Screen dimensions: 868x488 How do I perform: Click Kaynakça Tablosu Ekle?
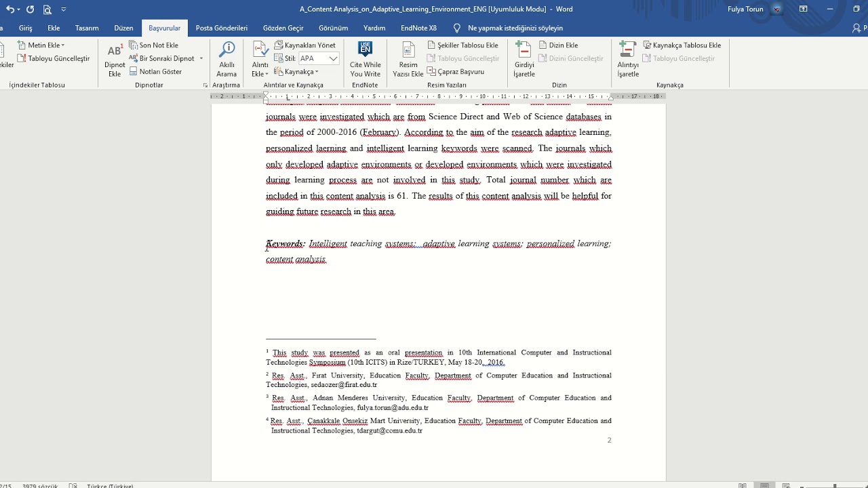pos(682,45)
